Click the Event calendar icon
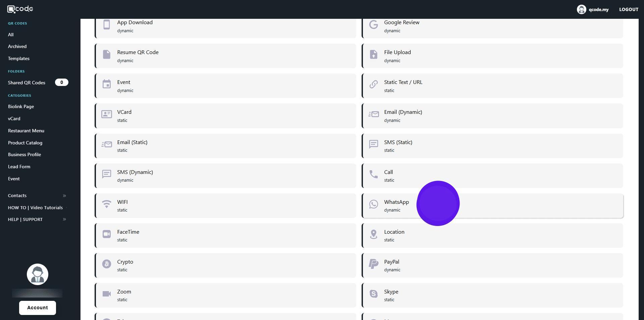Screen dimensions: 644x320 click(x=107, y=84)
